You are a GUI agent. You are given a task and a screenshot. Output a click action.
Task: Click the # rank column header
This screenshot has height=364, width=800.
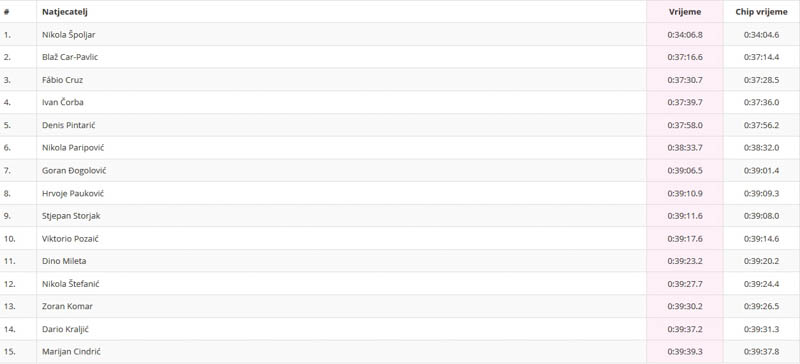point(6,12)
